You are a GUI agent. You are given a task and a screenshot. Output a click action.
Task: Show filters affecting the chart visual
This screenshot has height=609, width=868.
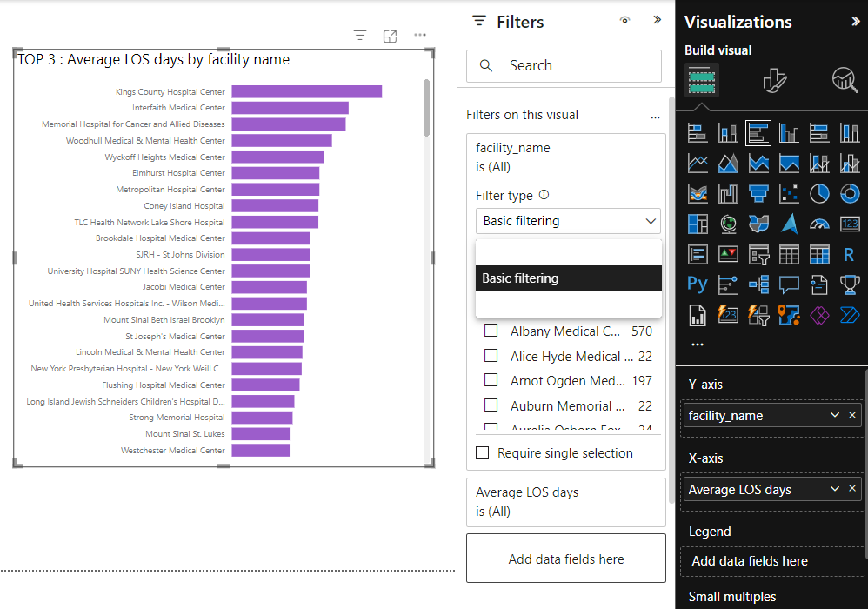[360, 36]
